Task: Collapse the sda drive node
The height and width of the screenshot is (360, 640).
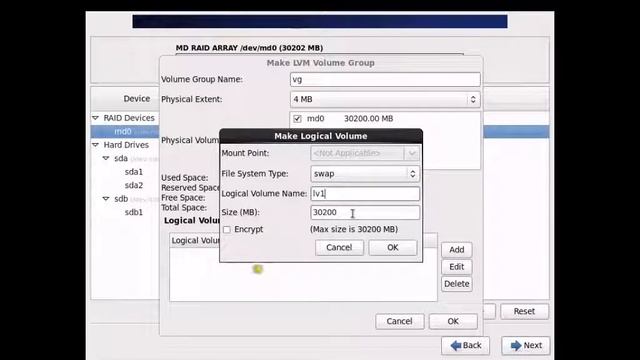Action: pyautogui.click(x=106, y=158)
